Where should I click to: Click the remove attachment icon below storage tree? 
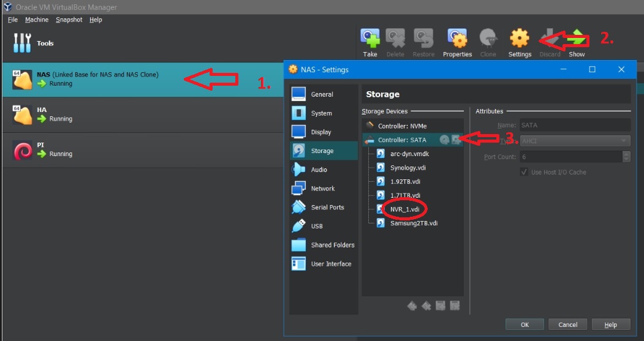pyautogui.click(x=455, y=305)
